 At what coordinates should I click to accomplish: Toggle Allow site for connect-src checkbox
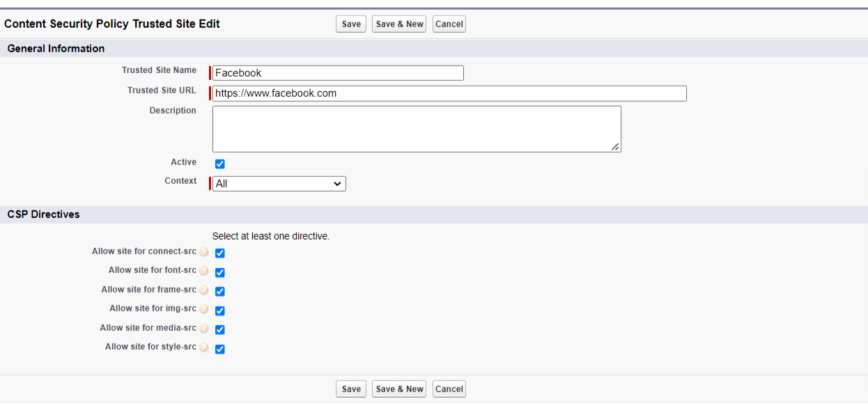[220, 254]
